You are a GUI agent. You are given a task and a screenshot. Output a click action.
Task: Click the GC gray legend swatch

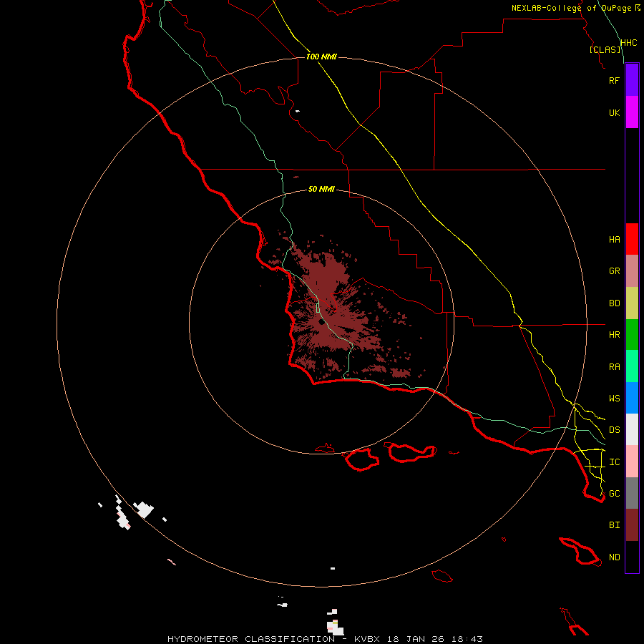click(x=632, y=493)
